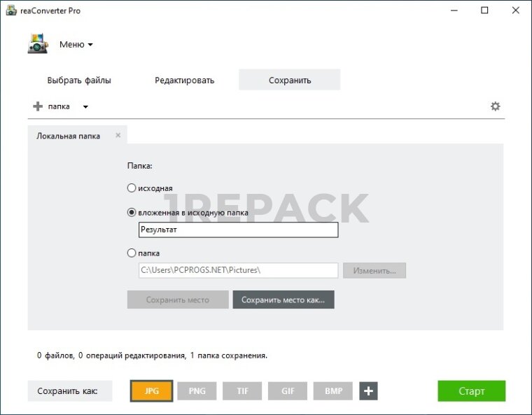Viewport: 532px width, 415px height.
Task: Choose TIF output format
Action: coord(242,391)
